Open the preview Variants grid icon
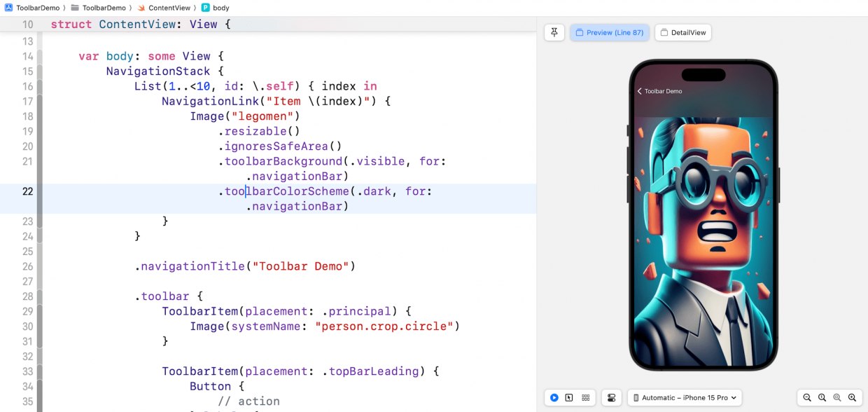The width and height of the screenshot is (868, 412). (585, 397)
